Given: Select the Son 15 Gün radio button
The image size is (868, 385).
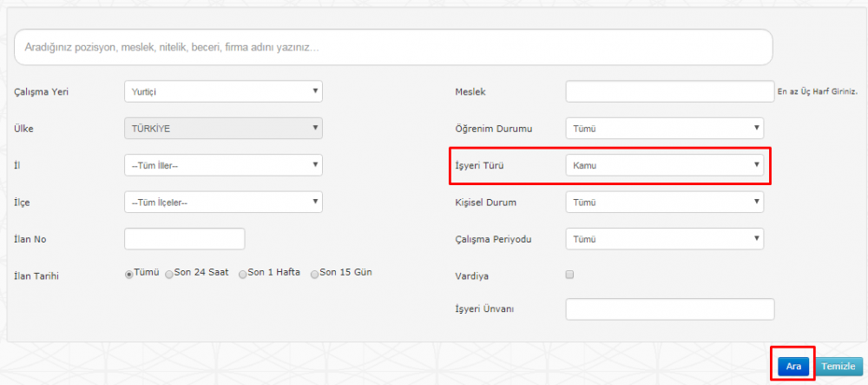Looking at the screenshot, I should click(314, 275).
